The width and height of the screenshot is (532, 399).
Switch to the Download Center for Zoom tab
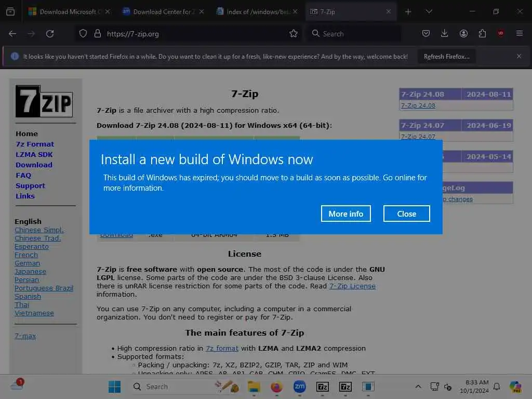(163, 11)
